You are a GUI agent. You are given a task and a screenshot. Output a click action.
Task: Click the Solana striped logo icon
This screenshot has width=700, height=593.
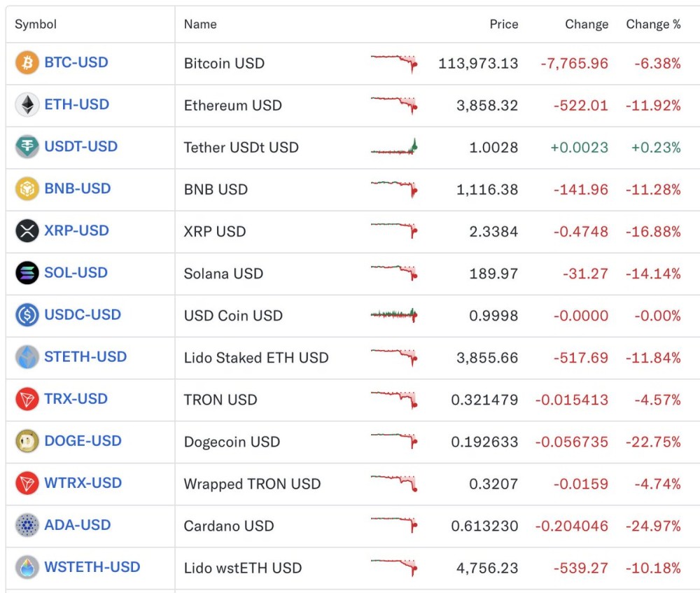coord(27,273)
